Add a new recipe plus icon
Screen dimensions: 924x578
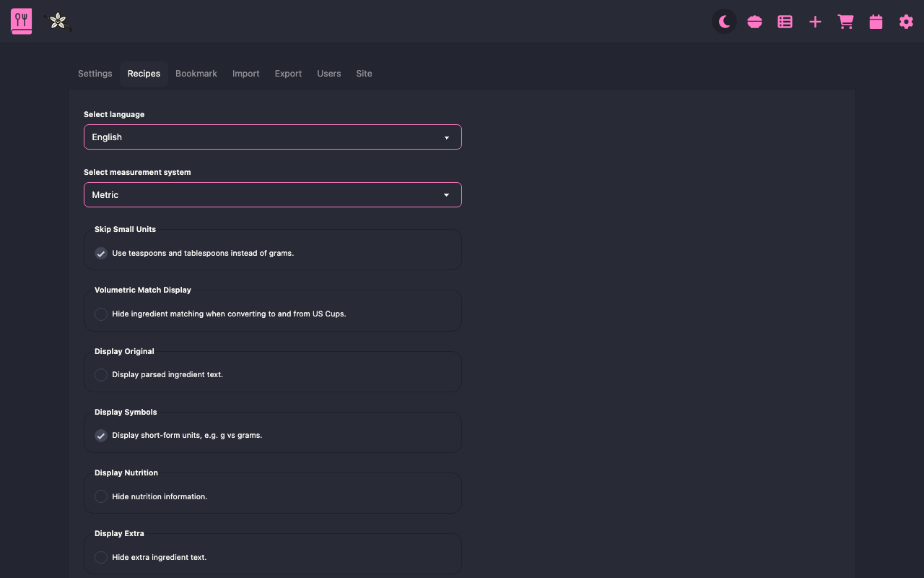[816, 22]
